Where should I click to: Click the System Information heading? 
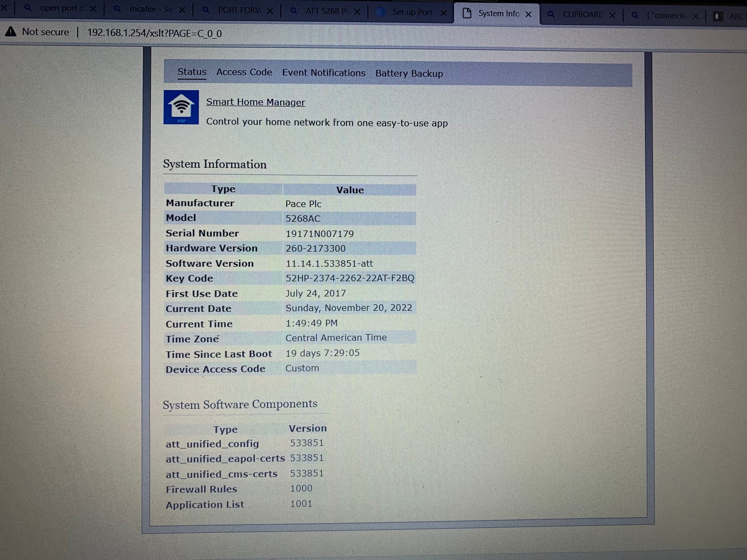pos(215,164)
